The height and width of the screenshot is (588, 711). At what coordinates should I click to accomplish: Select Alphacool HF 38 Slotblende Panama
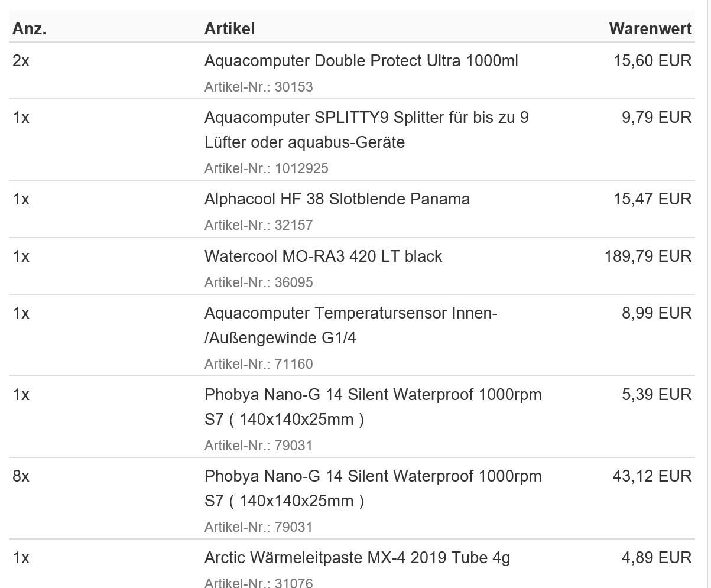[x=337, y=199]
